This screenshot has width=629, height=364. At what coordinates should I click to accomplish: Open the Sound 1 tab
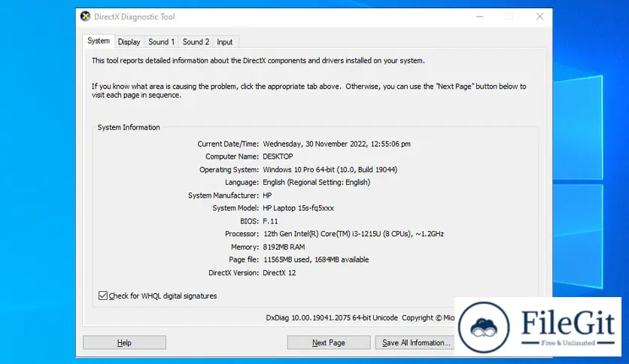161,41
